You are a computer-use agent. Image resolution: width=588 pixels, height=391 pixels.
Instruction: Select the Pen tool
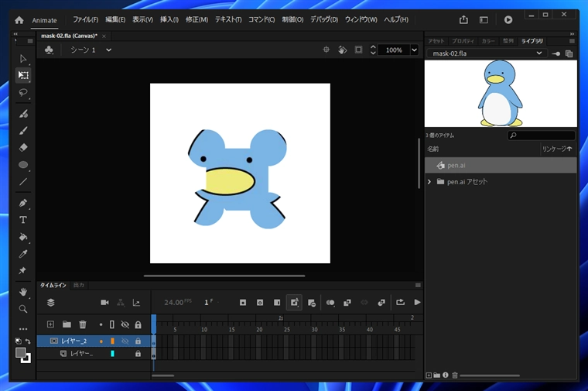click(x=23, y=203)
